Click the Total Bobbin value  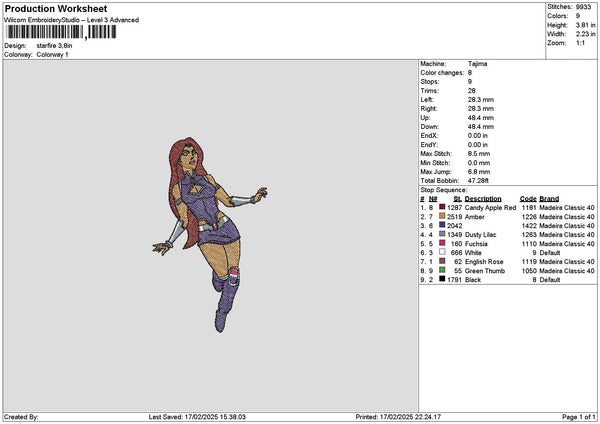(480, 180)
